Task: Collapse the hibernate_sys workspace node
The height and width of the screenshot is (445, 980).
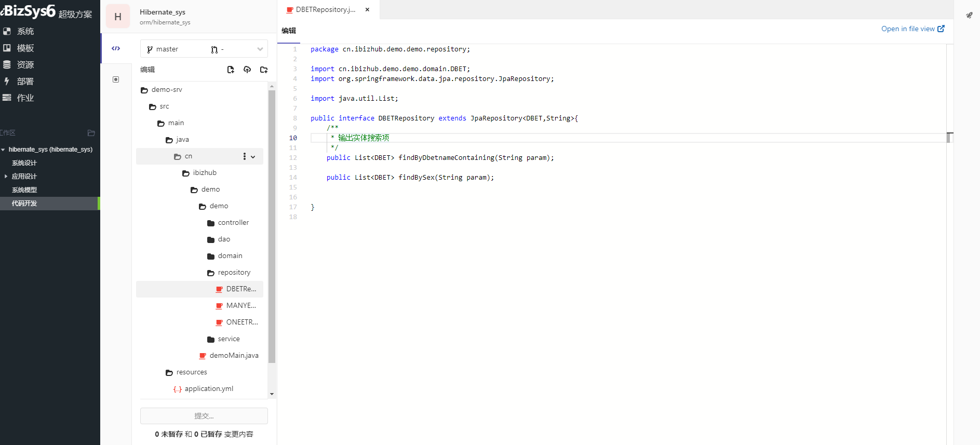Action: click(x=3, y=150)
